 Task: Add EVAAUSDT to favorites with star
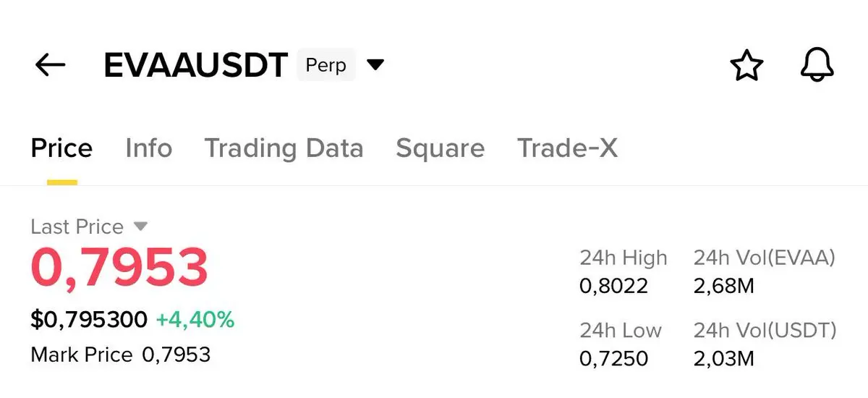pyautogui.click(x=746, y=66)
